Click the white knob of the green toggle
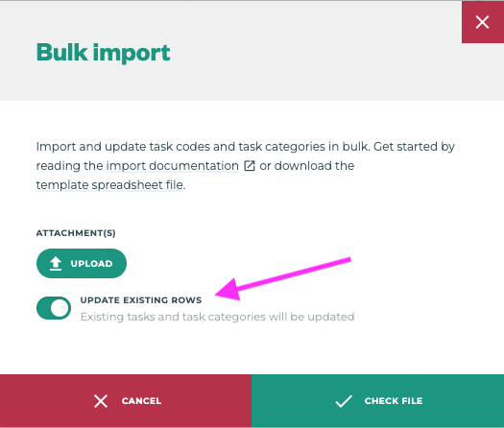This screenshot has width=504, height=428. coord(60,308)
